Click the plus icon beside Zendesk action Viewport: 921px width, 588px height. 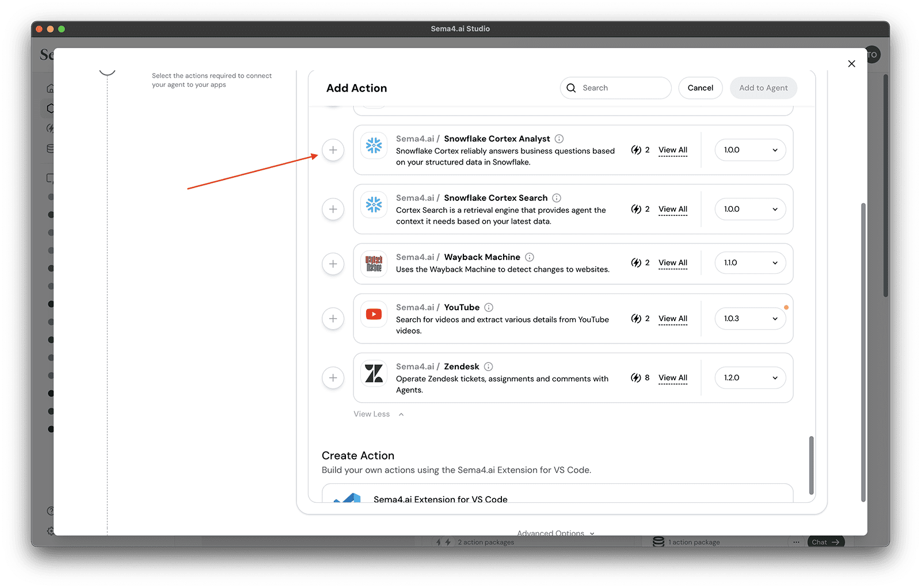pyautogui.click(x=333, y=378)
